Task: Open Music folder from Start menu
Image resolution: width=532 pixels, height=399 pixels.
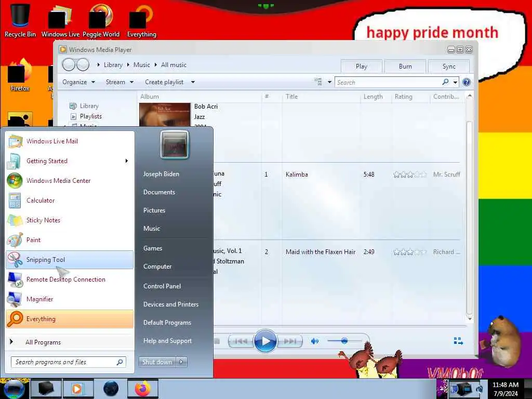Action: [x=152, y=229]
